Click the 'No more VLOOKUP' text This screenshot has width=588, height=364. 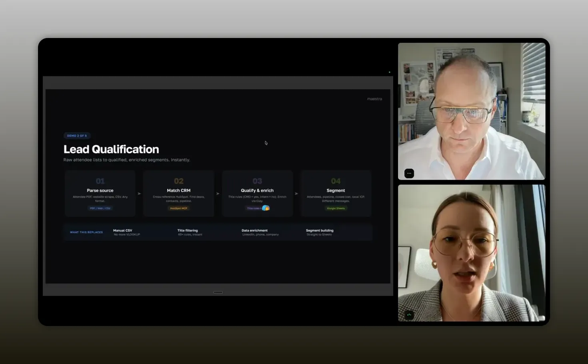point(127,234)
